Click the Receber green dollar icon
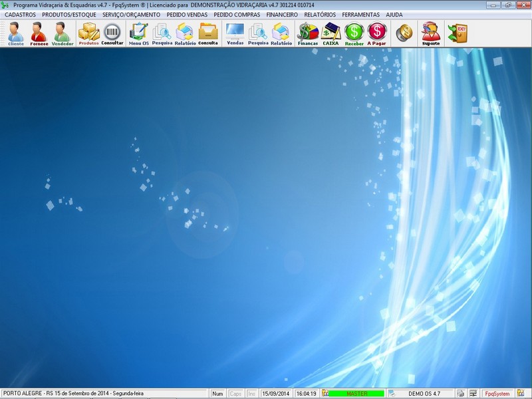This screenshot has width=532, height=399. (354, 33)
